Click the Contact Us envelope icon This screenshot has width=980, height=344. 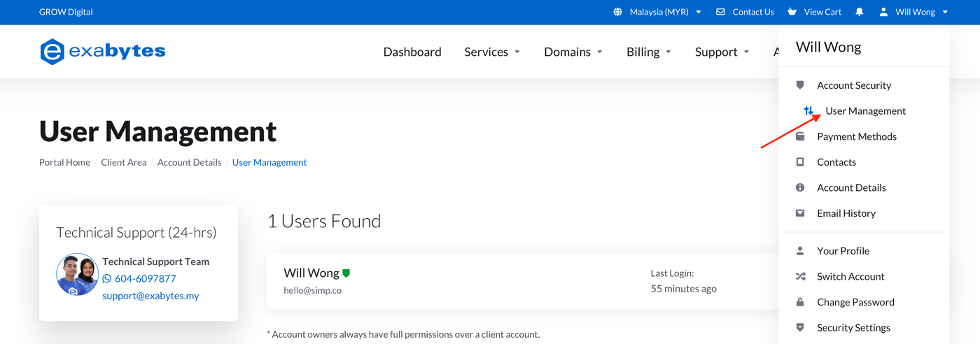[721, 12]
